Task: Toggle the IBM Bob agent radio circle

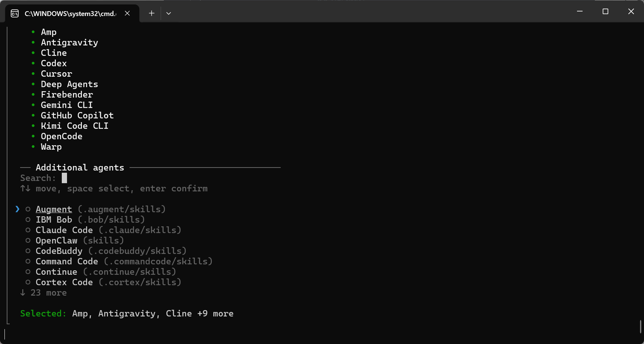Action: point(28,220)
